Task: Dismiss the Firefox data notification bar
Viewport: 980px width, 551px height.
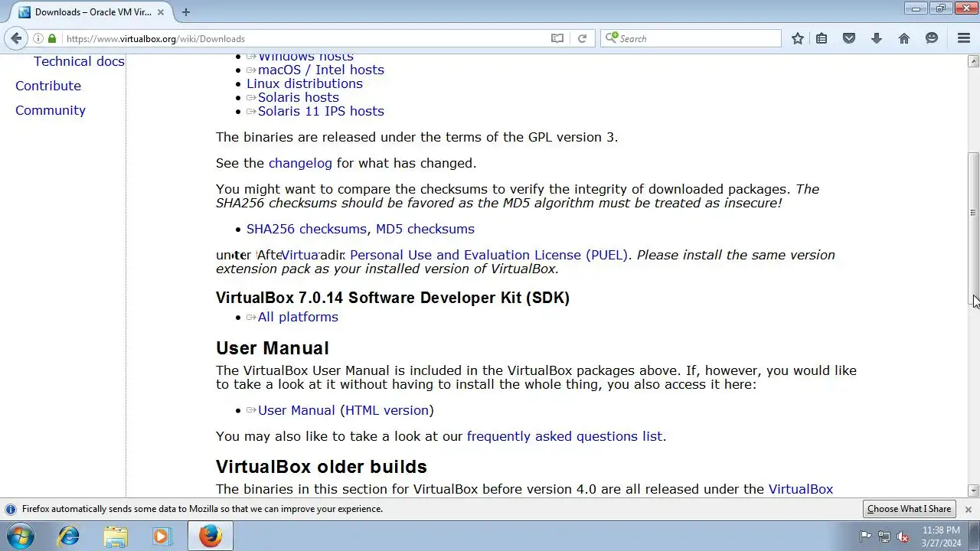Action: pyautogui.click(x=968, y=509)
